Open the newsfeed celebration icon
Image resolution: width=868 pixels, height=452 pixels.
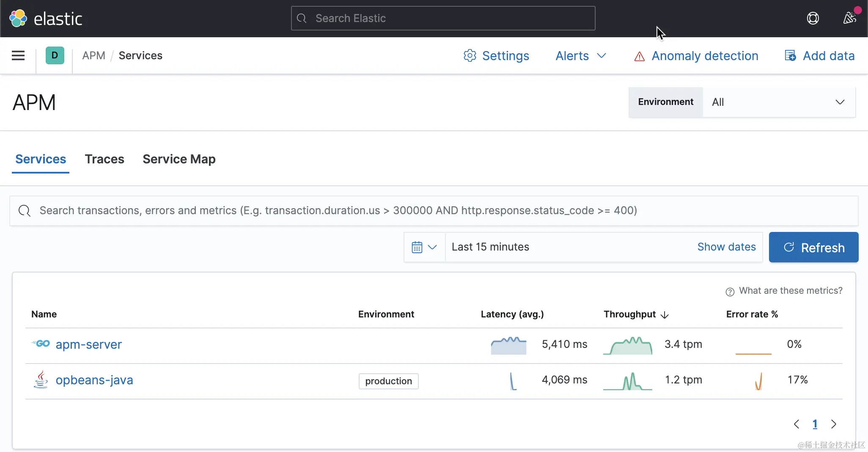849,18
